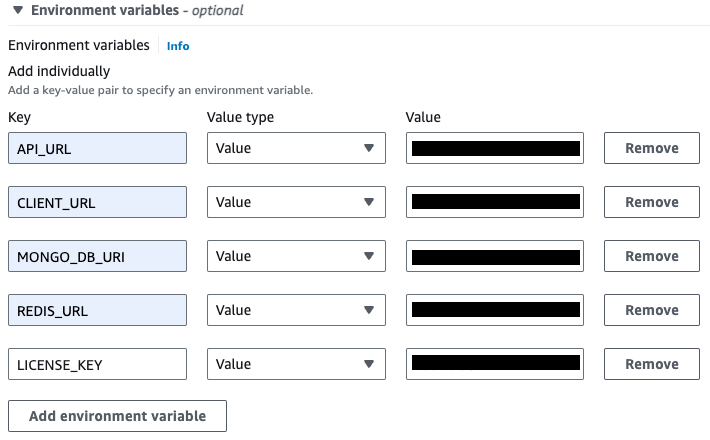Click the CLIENT_URL key field
Image resolution: width=710 pixels, height=440 pixels.
tap(97, 202)
